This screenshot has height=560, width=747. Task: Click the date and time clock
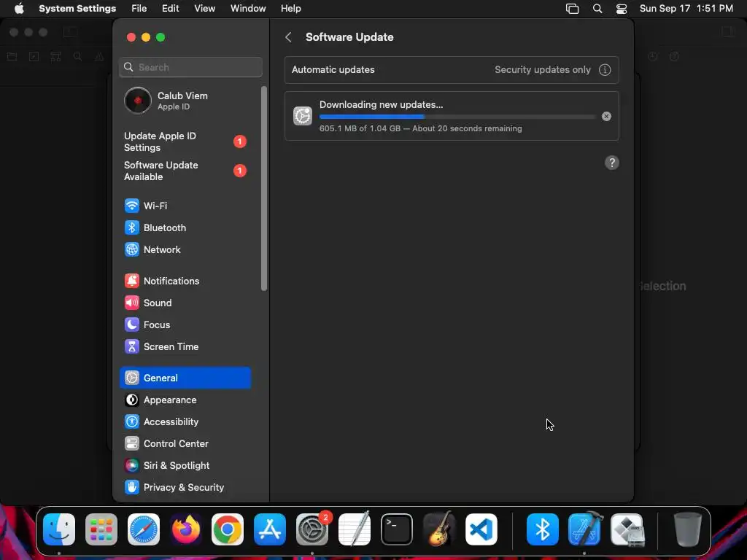tap(686, 9)
